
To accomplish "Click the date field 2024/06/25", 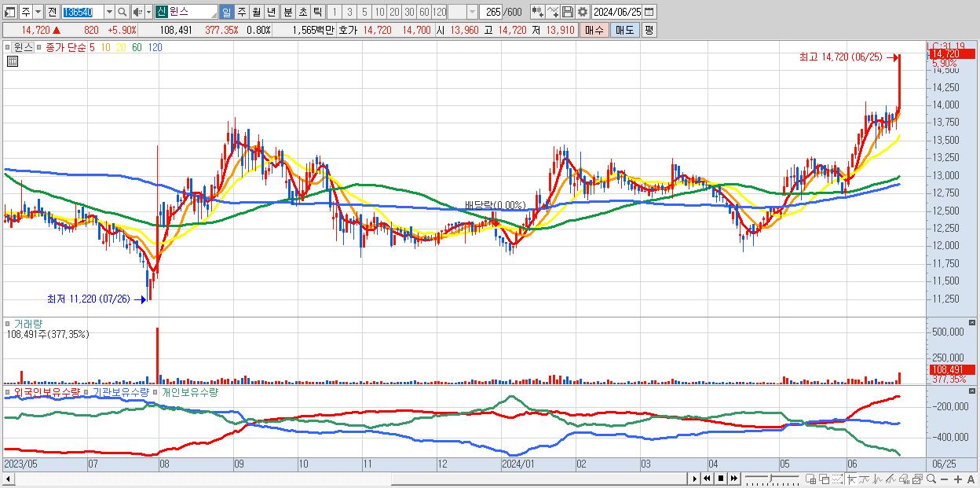I will click(617, 12).
